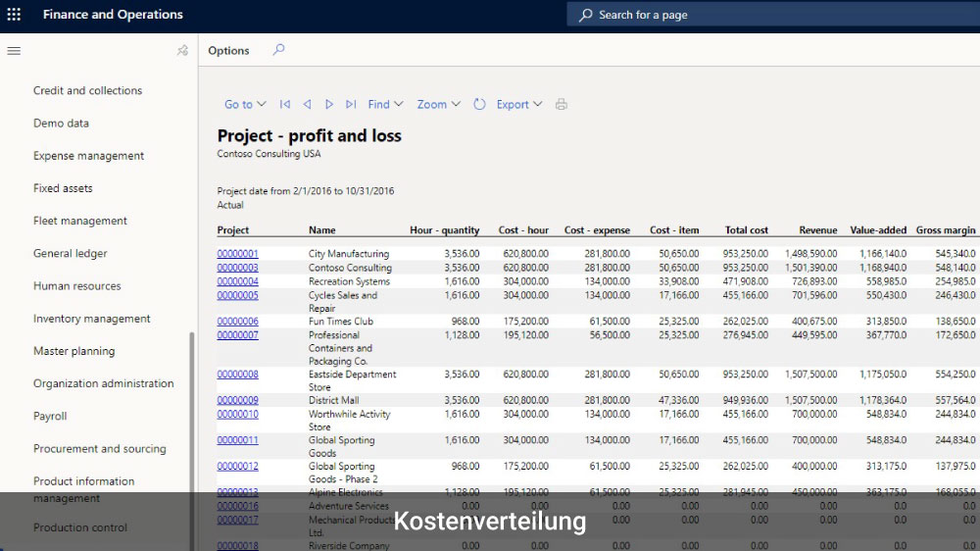Open Product information management module
This screenshot has width=980, height=551.
[83, 489]
